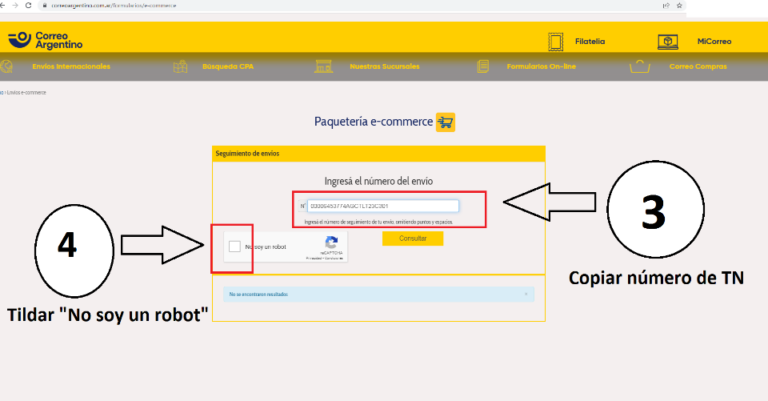The width and height of the screenshot is (768, 401).
Task: Open the MiCorreo laptop icon
Action: (668, 42)
